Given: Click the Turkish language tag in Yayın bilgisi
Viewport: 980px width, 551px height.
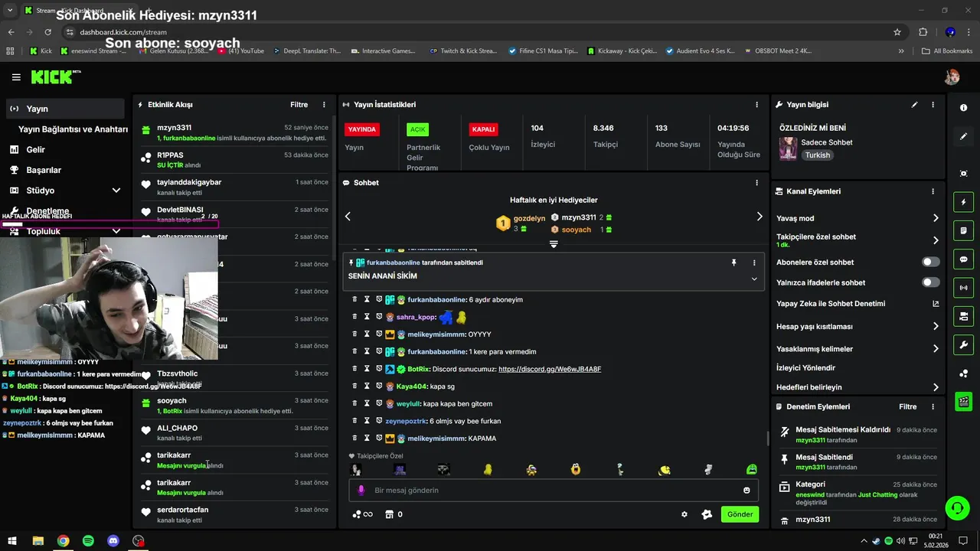Looking at the screenshot, I should pos(818,155).
